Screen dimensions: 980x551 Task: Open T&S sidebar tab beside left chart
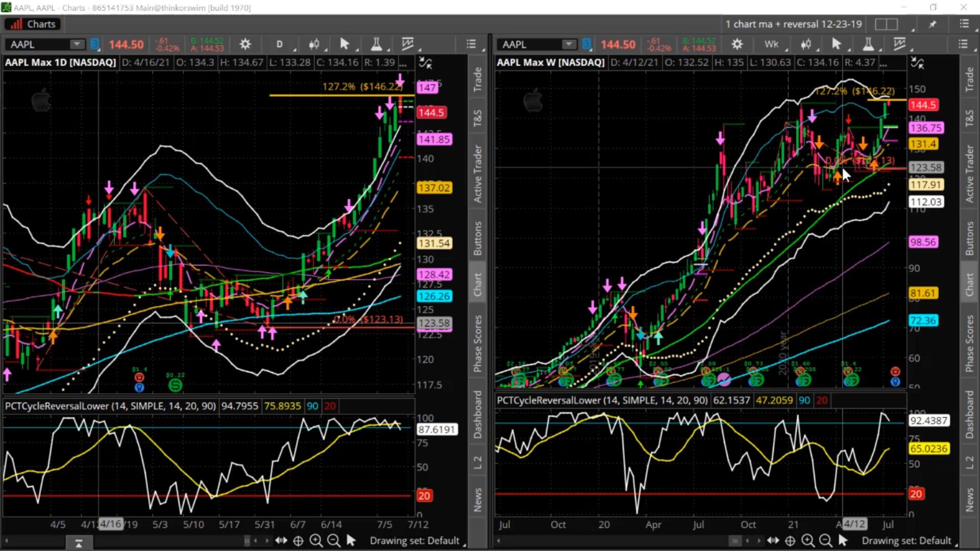477,118
